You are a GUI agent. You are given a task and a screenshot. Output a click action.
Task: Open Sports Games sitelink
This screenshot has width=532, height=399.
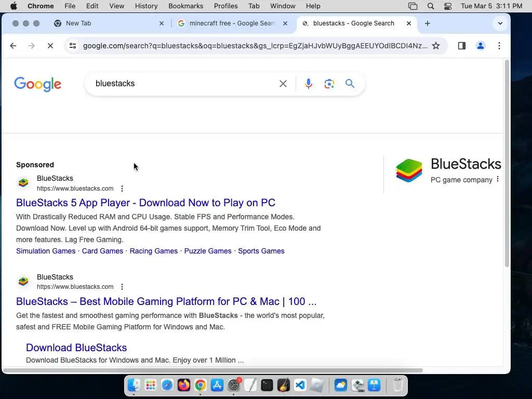tap(261, 251)
